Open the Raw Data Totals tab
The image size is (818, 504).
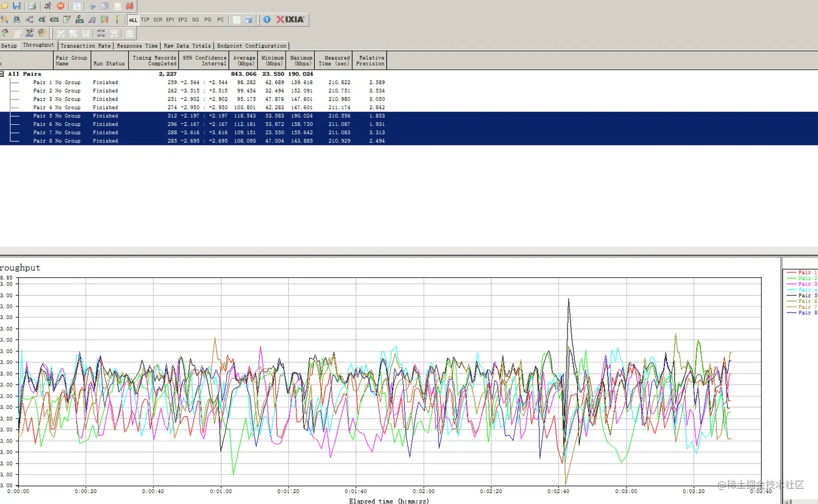pos(187,45)
